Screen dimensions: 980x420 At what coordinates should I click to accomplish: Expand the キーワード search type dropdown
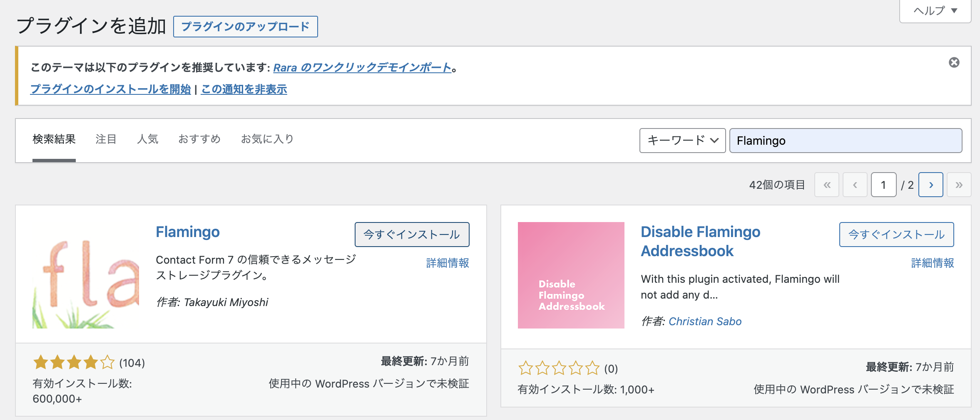point(682,141)
